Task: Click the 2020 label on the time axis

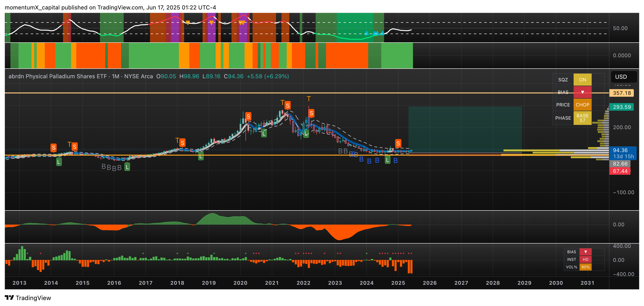Action: (x=240, y=283)
